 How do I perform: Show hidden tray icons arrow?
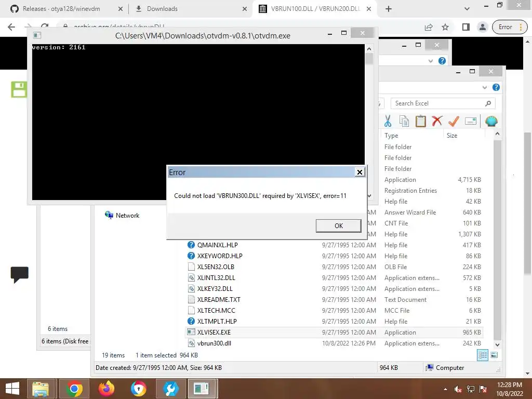click(445, 389)
